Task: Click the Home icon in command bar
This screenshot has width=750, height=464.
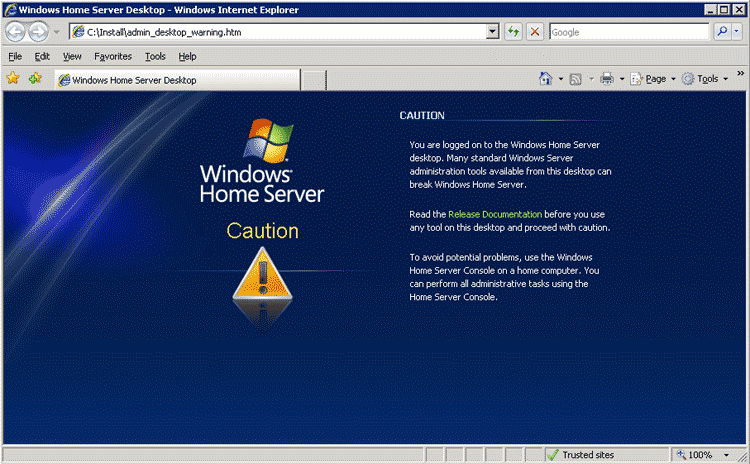Action: (545, 78)
